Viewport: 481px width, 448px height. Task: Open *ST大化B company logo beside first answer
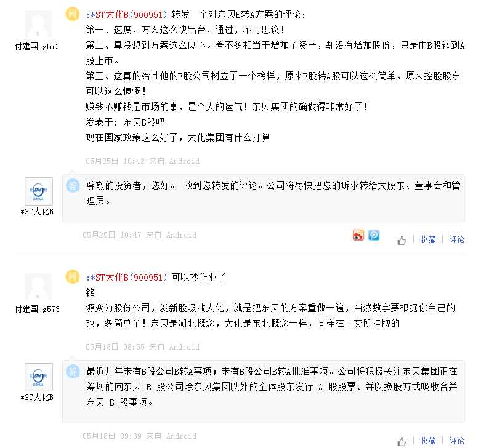click(x=38, y=191)
